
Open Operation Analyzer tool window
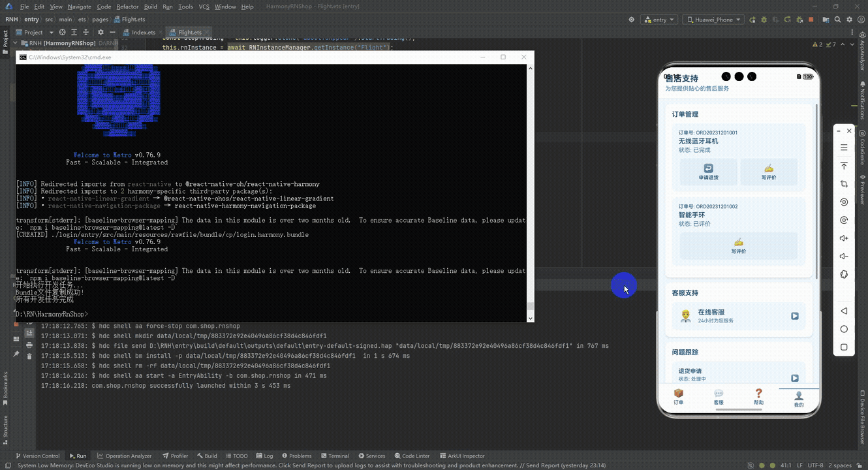[x=124, y=456]
